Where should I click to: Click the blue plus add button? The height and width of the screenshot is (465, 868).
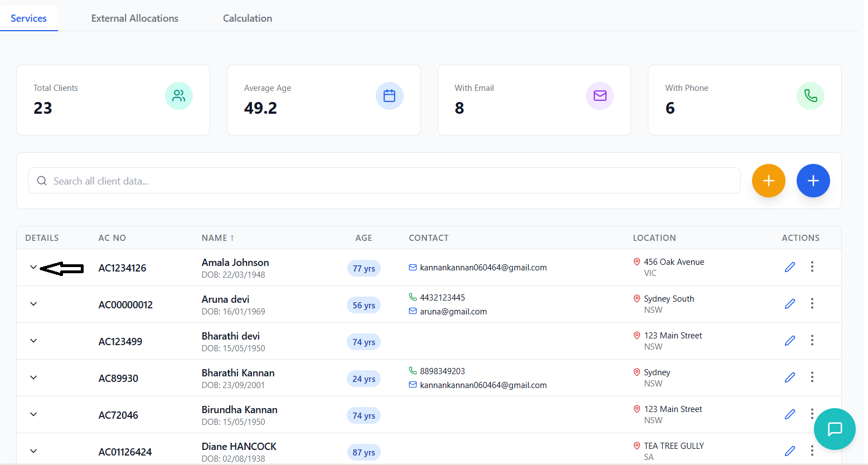point(813,181)
